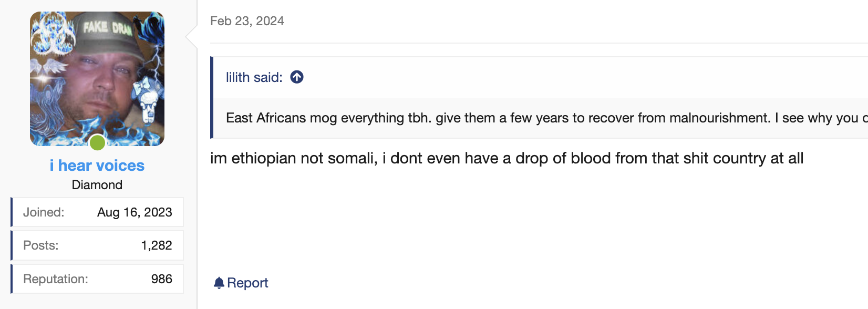This screenshot has width=868, height=309.
Task: Click the Report link
Action: (241, 283)
